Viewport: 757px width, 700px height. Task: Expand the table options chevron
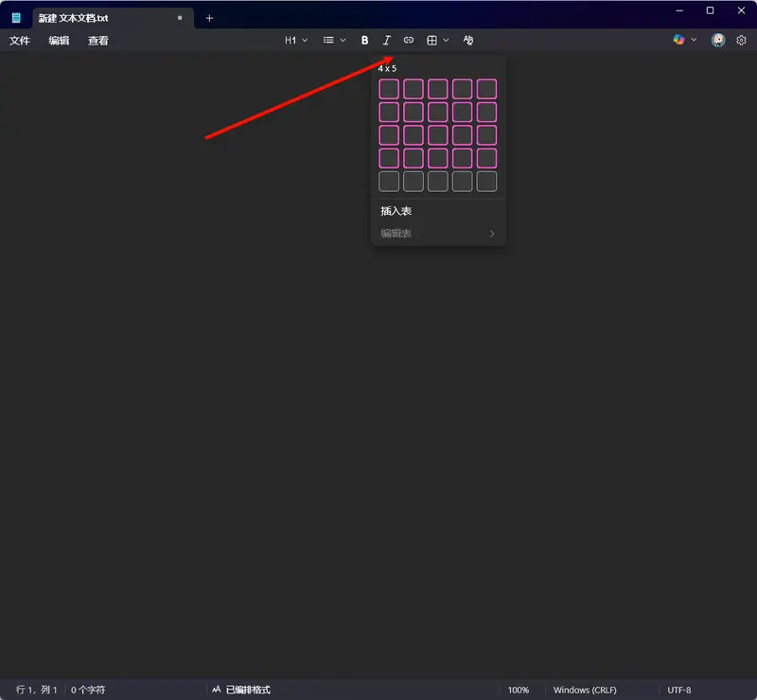pos(445,40)
